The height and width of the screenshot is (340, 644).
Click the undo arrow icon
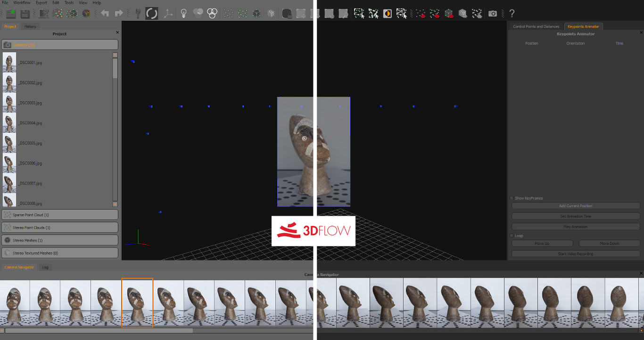105,14
